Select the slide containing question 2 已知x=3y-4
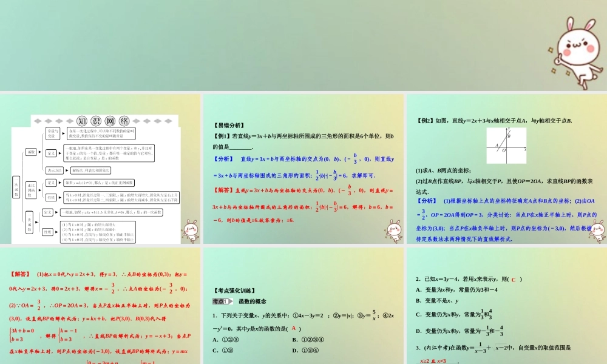The height and width of the screenshot is (364, 607). pyautogui.click(x=507, y=306)
